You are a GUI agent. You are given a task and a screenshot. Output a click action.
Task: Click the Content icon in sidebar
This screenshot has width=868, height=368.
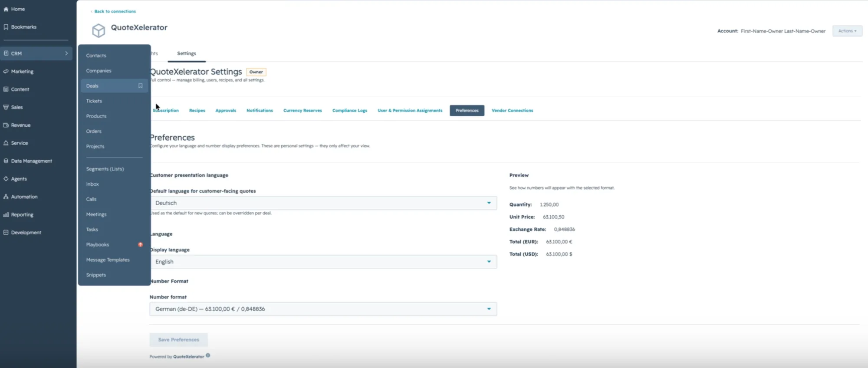pyautogui.click(x=6, y=89)
